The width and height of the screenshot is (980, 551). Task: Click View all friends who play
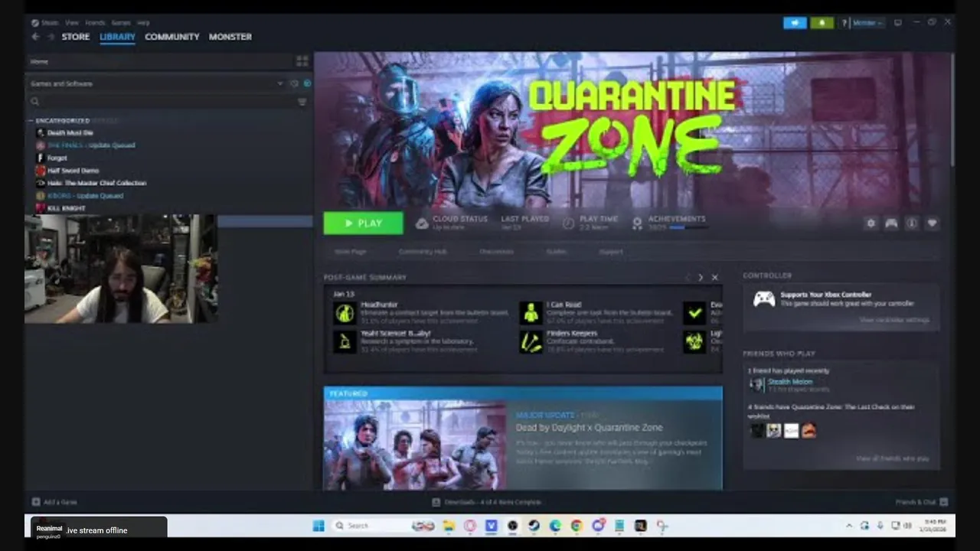(x=893, y=458)
